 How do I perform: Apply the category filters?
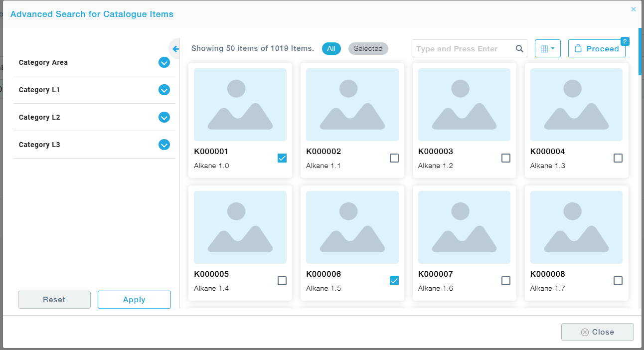pyautogui.click(x=134, y=300)
